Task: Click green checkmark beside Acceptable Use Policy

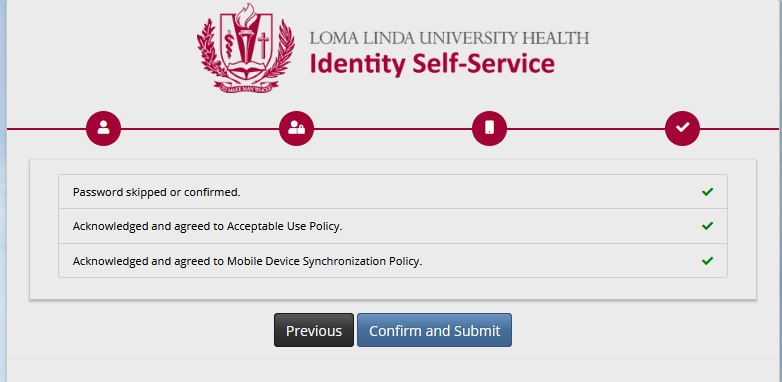Action: tap(707, 226)
